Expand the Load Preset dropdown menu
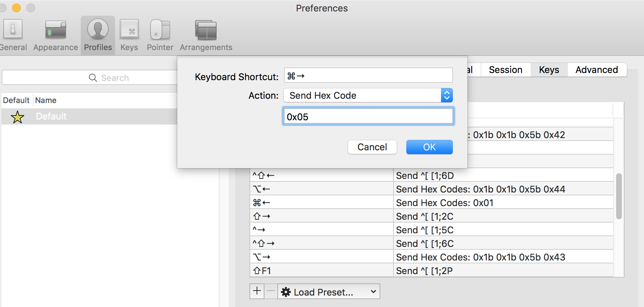This screenshot has height=307, width=644. tap(329, 291)
